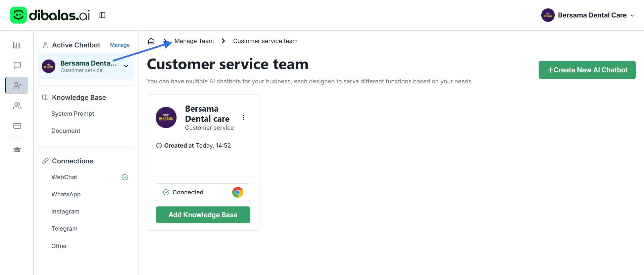
Task: Open the team members icon in sidebar
Action: pyautogui.click(x=17, y=106)
